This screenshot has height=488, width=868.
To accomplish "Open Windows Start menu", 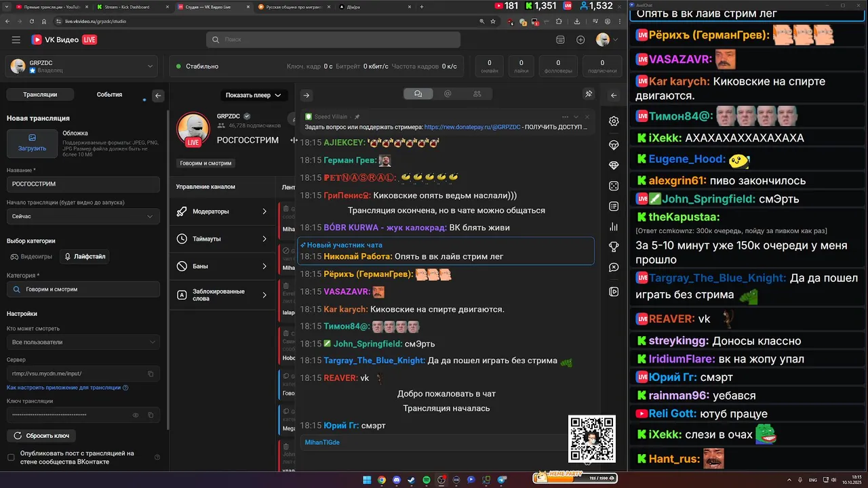I will point(367,480).
